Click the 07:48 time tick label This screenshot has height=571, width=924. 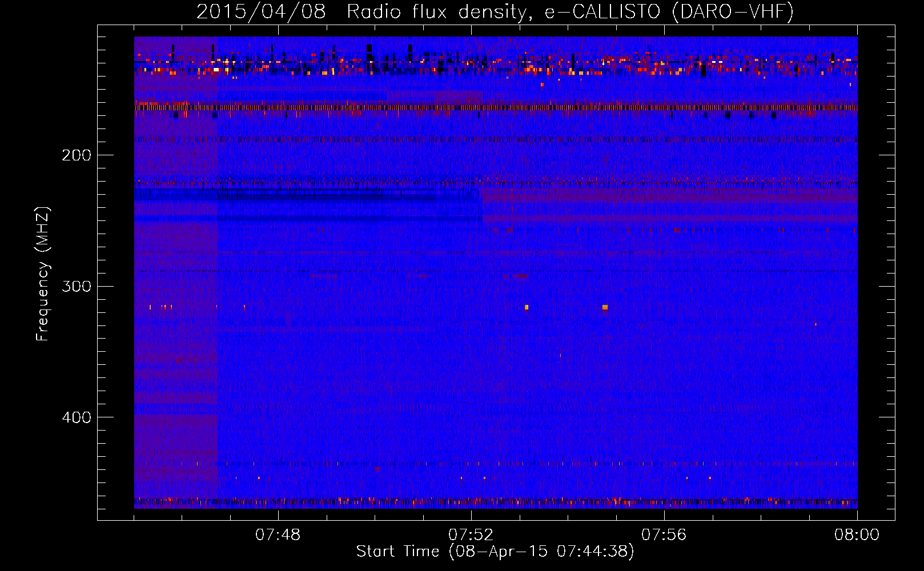point(278,535)
